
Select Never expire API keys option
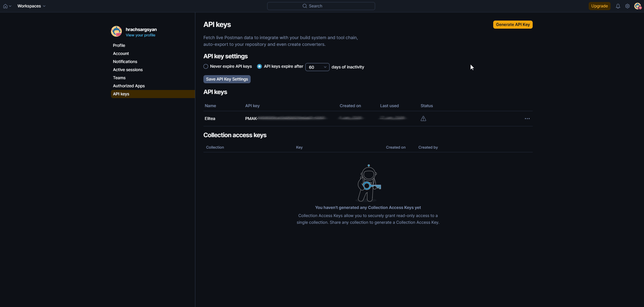[x=206, y=66]
